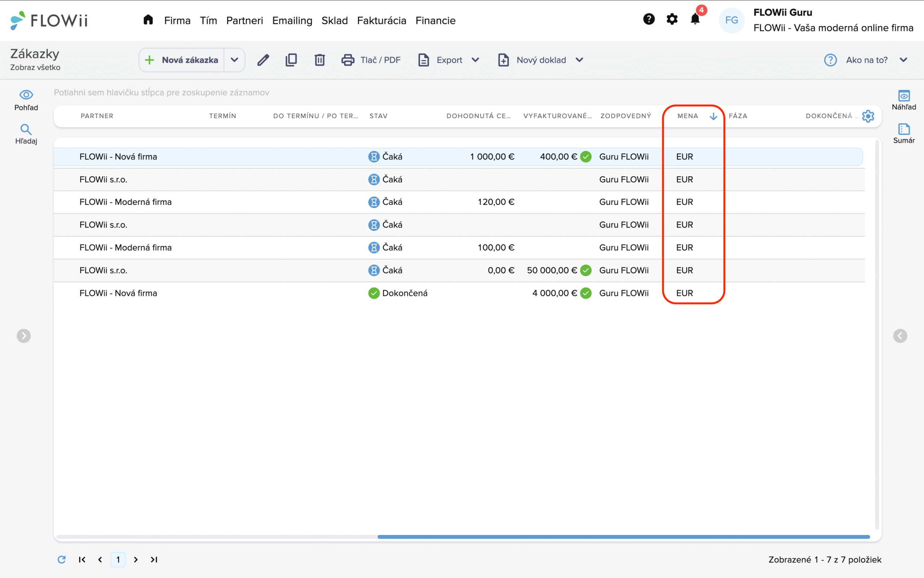Click the 4 000,00 € invoiced amount
924x578 pixels.
pos(555,293)
